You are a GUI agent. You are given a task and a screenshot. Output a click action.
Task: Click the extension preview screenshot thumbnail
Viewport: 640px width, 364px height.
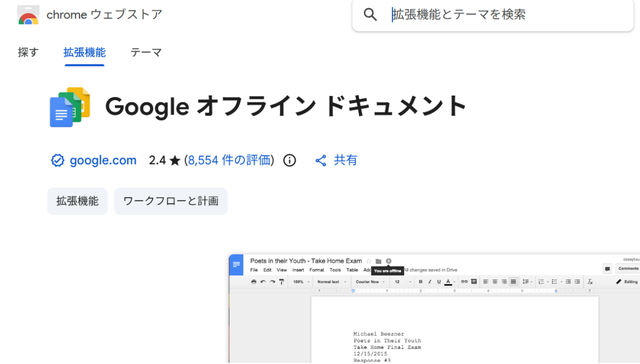pyautogui.click(x=434, y=309)
